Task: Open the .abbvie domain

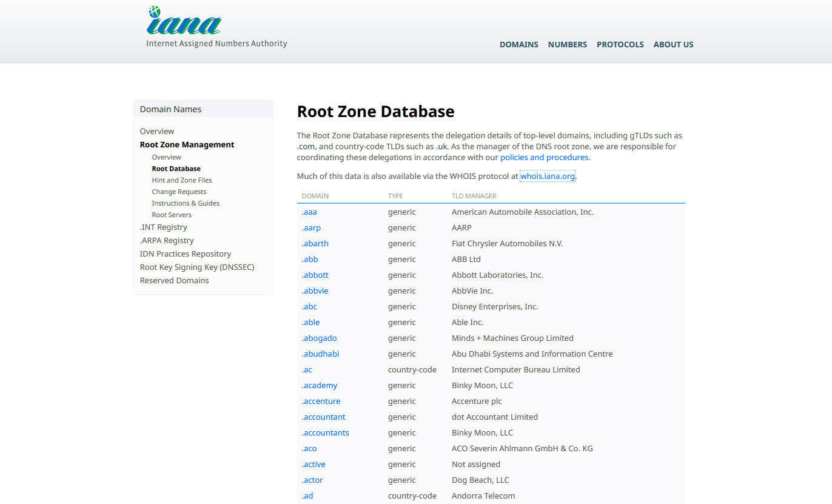Action: pyautogui.click(x=315, y=291)
